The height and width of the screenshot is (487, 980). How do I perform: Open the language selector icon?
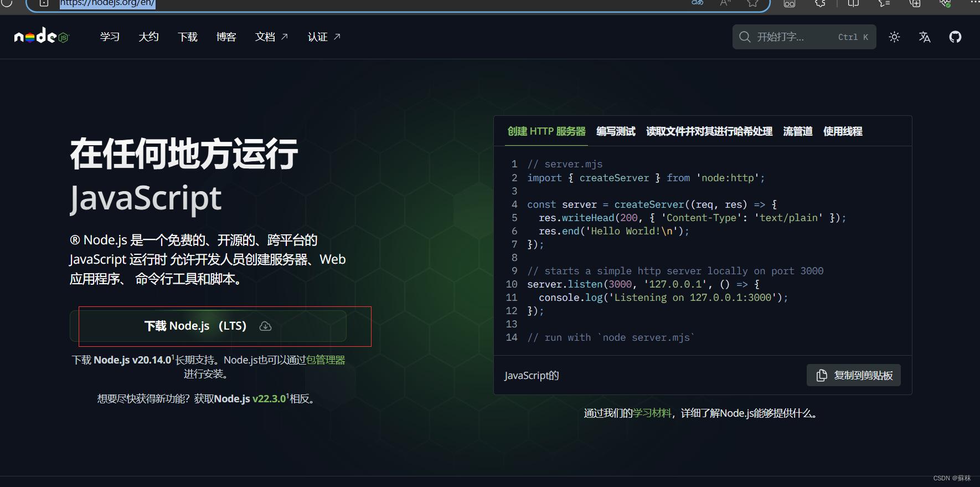(x=925, y=37)
